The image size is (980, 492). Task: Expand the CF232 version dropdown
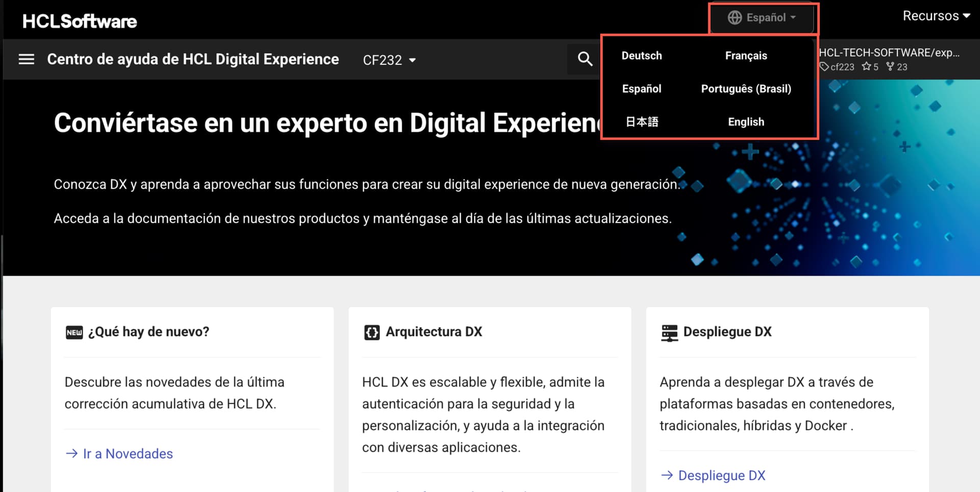(x=389, y=60)
